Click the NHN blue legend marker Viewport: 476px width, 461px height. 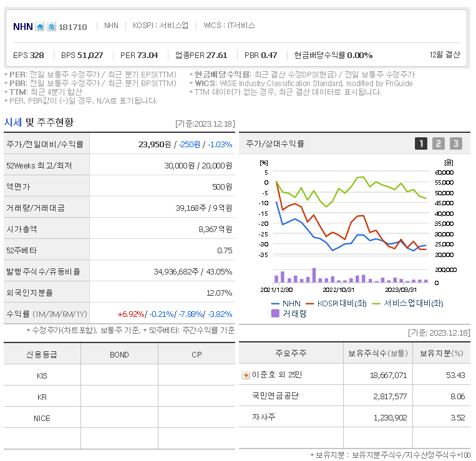[x=275, y=304]
